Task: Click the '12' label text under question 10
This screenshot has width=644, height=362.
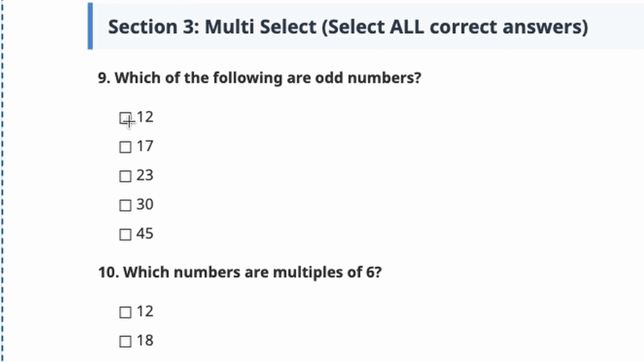Action: coord(145,311)
